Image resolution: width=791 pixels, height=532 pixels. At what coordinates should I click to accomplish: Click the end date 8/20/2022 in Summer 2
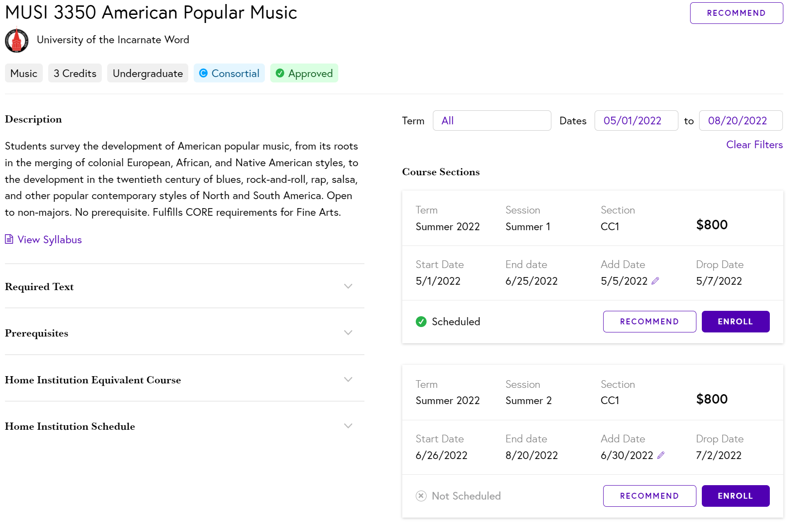coord(532,455)
